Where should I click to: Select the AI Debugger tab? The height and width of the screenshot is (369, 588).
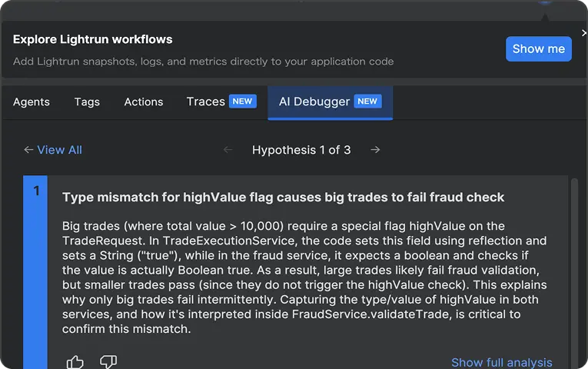[330, 102]
